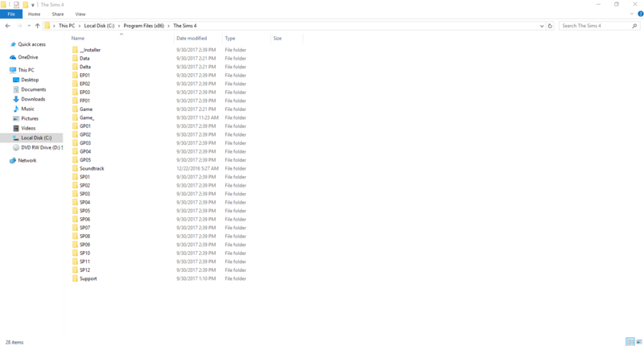Open the View ribbon tab
This screenshot has height=346, width=644.
[80, 14]
